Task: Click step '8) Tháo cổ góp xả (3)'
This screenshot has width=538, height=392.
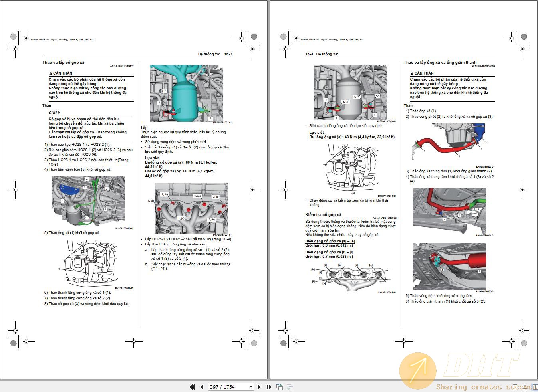Action: (x=86, y=304)
